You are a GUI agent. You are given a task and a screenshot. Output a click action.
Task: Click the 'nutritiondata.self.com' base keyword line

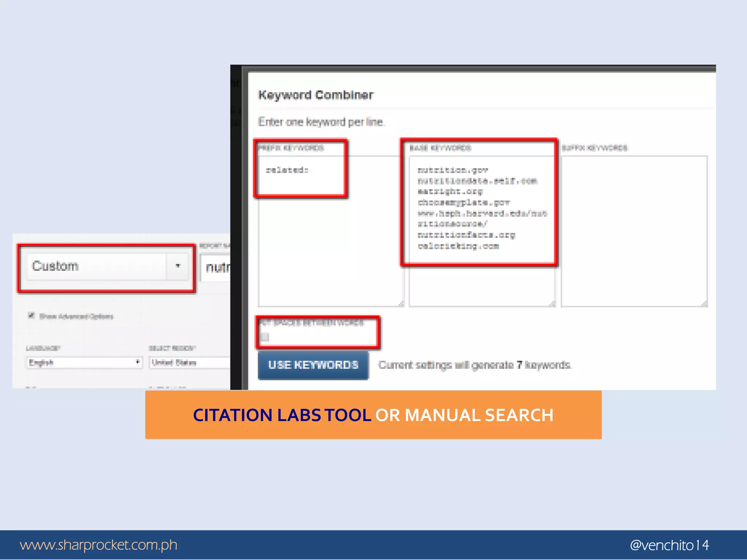tap(477, 181)
